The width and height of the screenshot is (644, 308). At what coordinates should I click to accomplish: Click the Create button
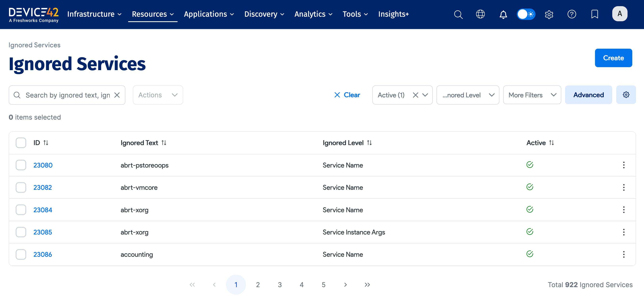pos(613,58)
